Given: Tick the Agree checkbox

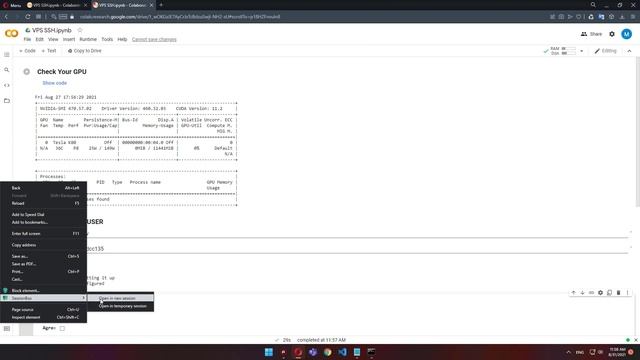Looking at the screenshot, I should coord(62,328).
